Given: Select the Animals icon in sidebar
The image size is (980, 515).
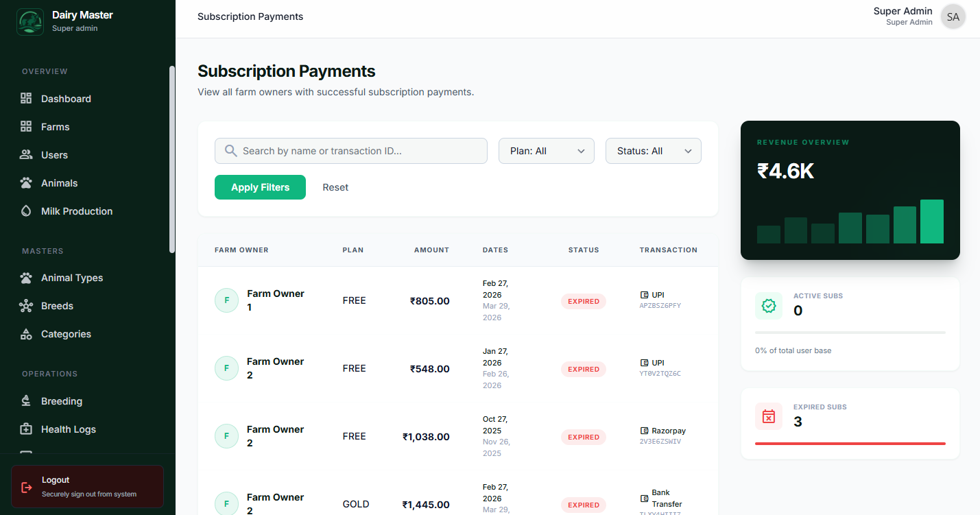Looking at the screenshot, I should [25, 182].
